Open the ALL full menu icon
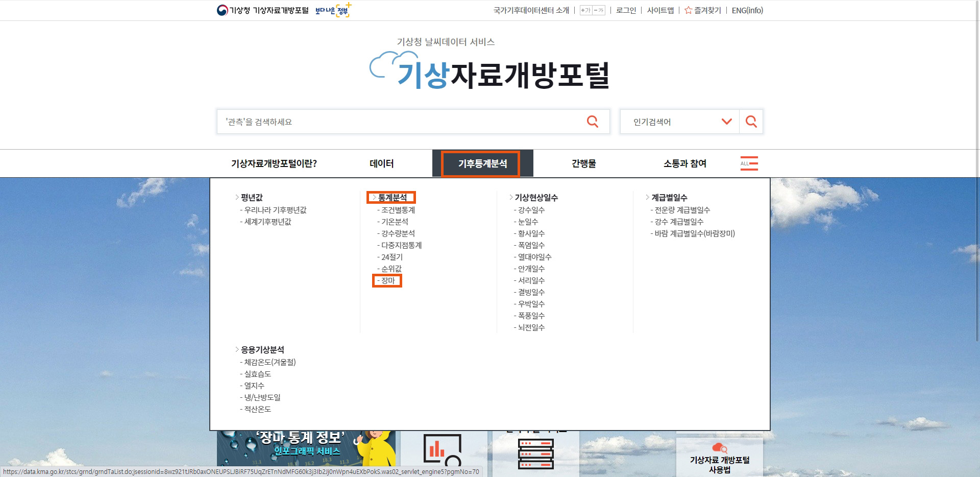 click(749, 163)
